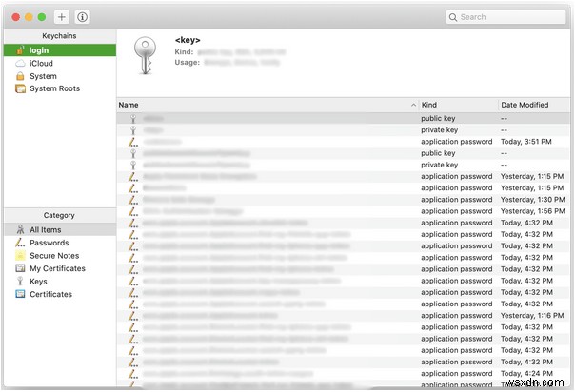Click the plus button to add keychain item
The height and width of the screenshot is (392, 575).
(x=62, y=17)
